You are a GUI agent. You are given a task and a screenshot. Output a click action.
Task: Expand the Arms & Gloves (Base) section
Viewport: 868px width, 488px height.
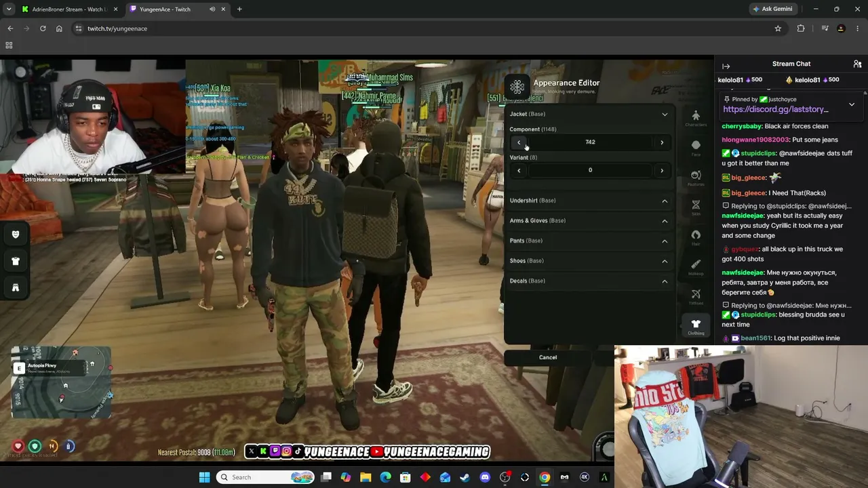665,220
